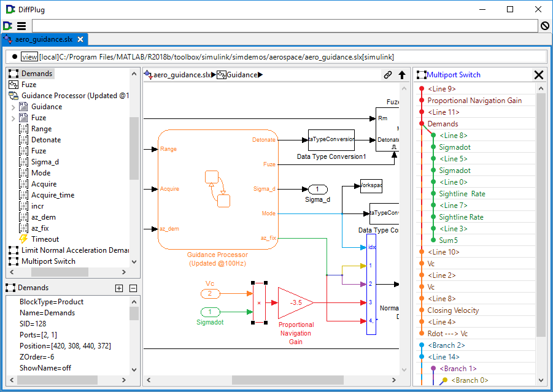Click the Sigma_d outport block
This screenshot has width=553, height=392.
coord(317,190)
